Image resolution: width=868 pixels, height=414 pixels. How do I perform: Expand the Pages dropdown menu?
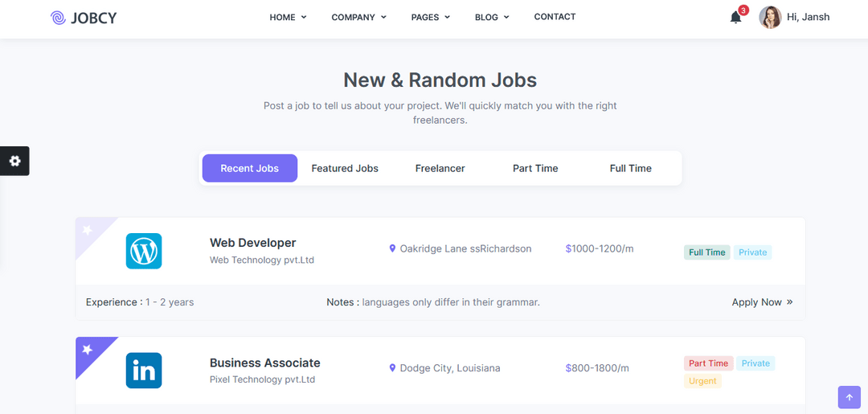(430, 17)
